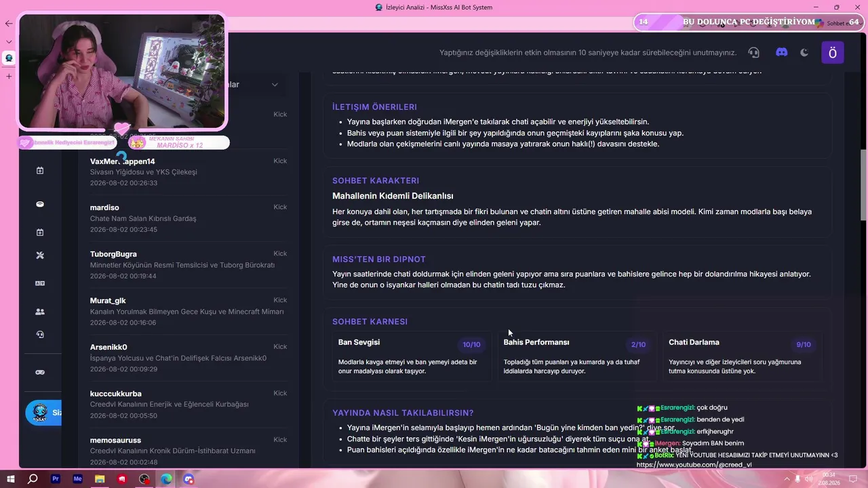Viewport: 868px width, 488px height.
Task: Toggle dark mode with moon icon
Action: (x=804, y=52)
